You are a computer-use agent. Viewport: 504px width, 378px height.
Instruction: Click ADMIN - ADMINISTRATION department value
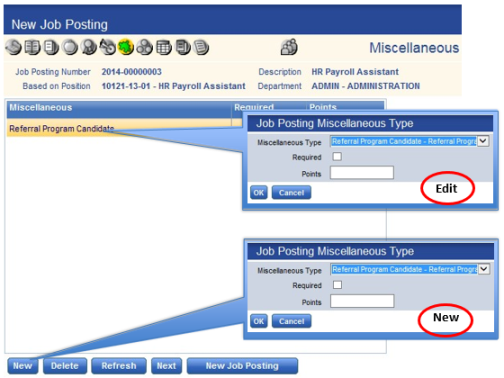pos(366,86)
